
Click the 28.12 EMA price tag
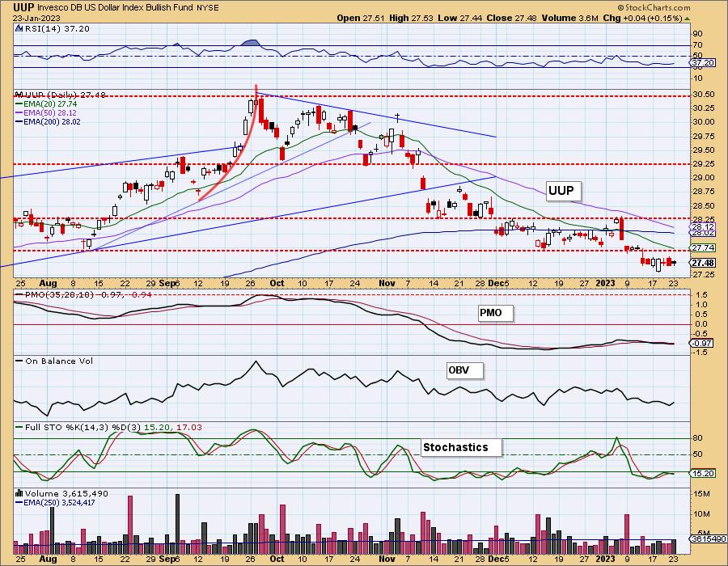702,226
